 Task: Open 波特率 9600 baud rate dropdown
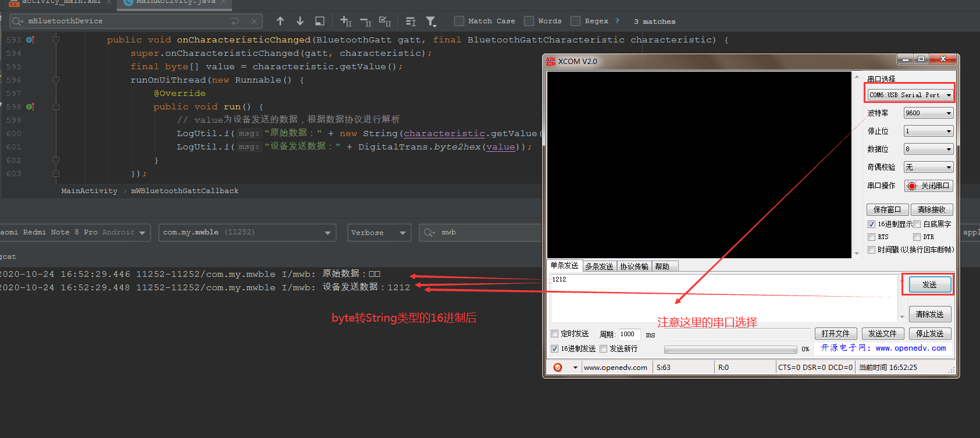pyautogui.click(x=928, y=113)
